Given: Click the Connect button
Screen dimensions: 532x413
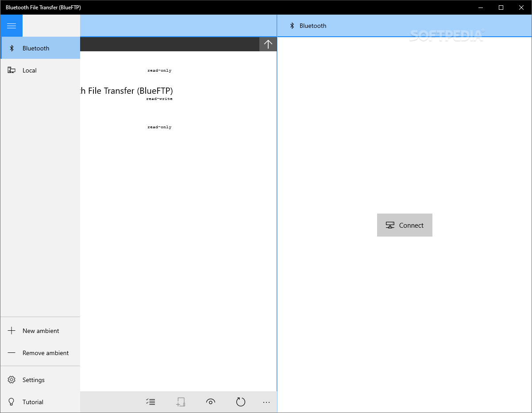Looking at the screenshot, I should tap(405, 225).
